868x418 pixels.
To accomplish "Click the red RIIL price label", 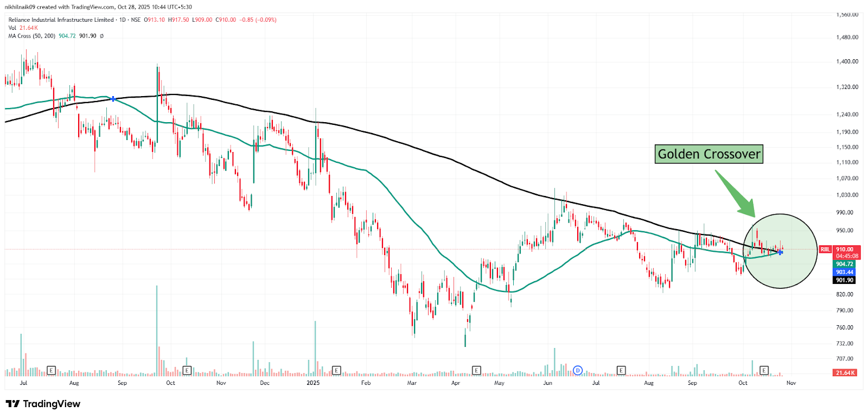I will [x=825, y=249].
